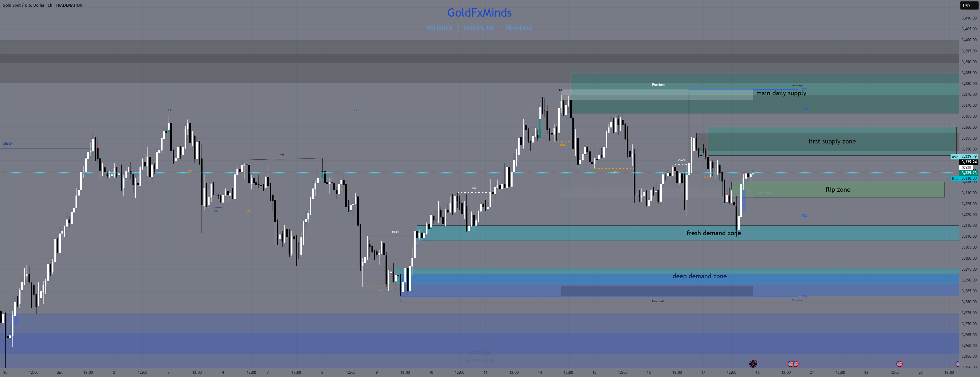Select the Premium label in supply area
The image size is (980, 377).
click(x=658, y=85)
